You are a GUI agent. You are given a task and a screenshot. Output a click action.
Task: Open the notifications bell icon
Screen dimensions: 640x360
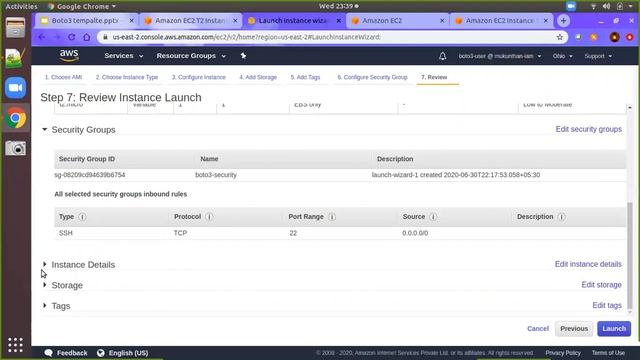click(442, 56)
